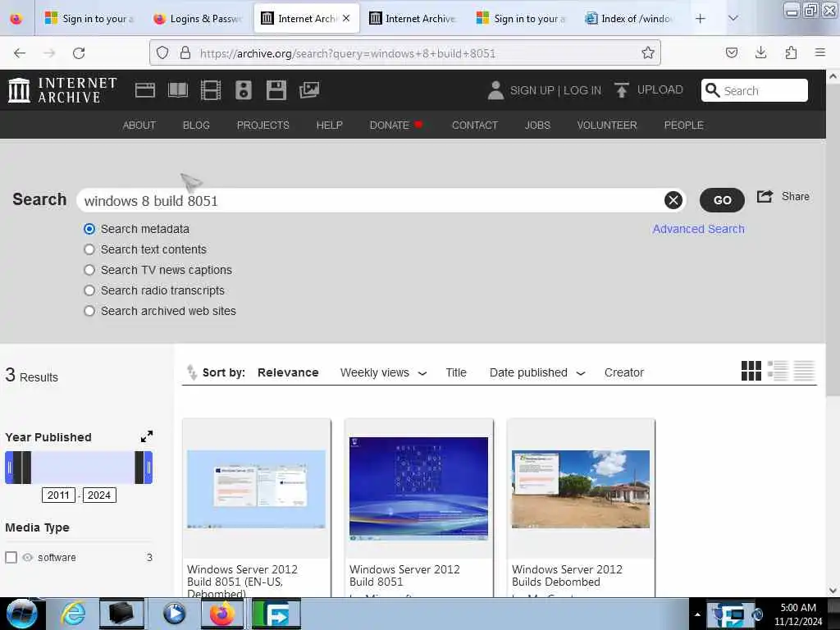The width and height of the screenshot is (840, 630).
Task: Select Search radio transcripts option
Action: pyautogui.click(x=89, y=290)
